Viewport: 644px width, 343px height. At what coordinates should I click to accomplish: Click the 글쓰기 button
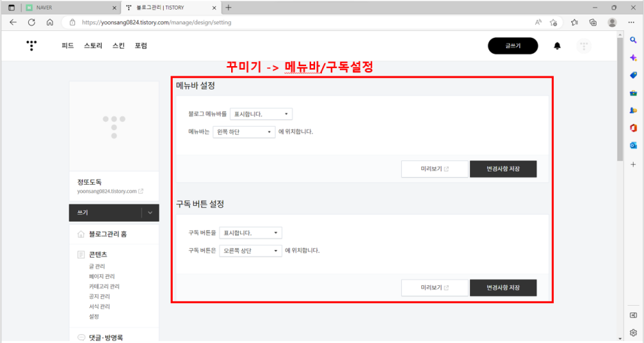[513, 45]
